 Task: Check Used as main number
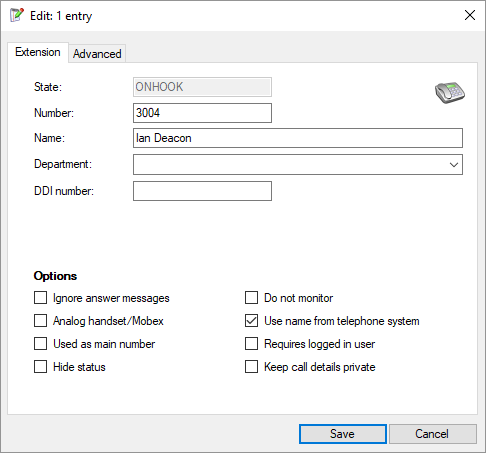40,344
